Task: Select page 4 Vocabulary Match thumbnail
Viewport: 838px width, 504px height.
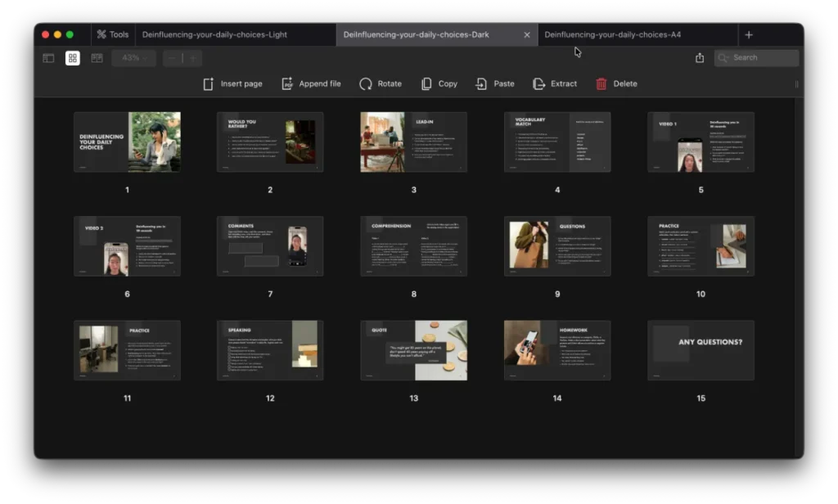Action: (x=557, y=142)
